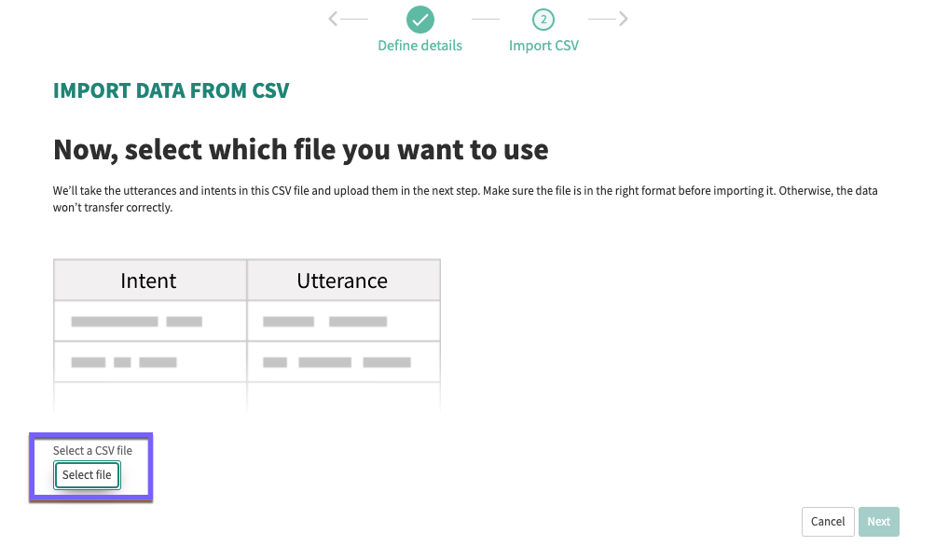Viewport: 949px width, 560px height.
Task: Click the first Utterance placeholder row
Action: 343,321
